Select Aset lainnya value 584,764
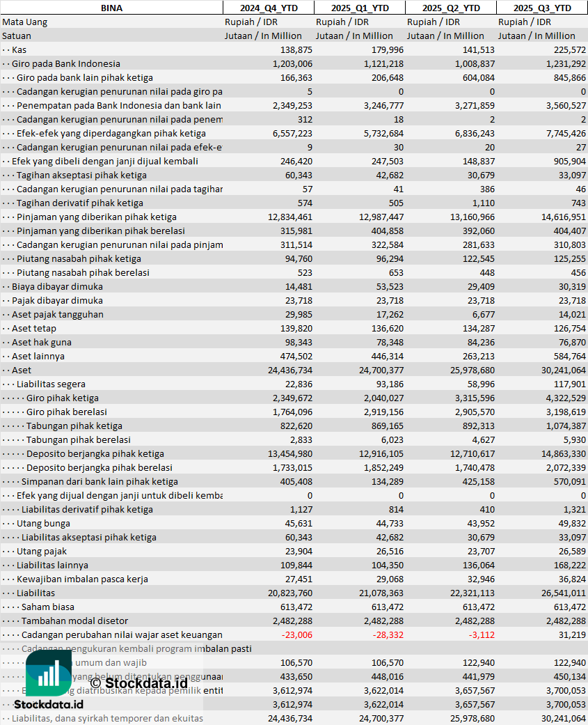This screenshot has width=588, height=725. [570, 357]
